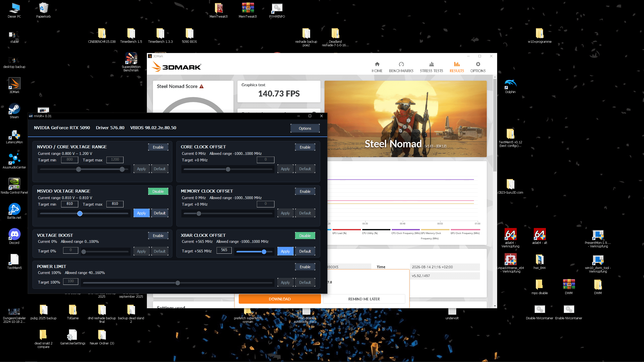Click the MSVDD Target min input field

point(70,204)
